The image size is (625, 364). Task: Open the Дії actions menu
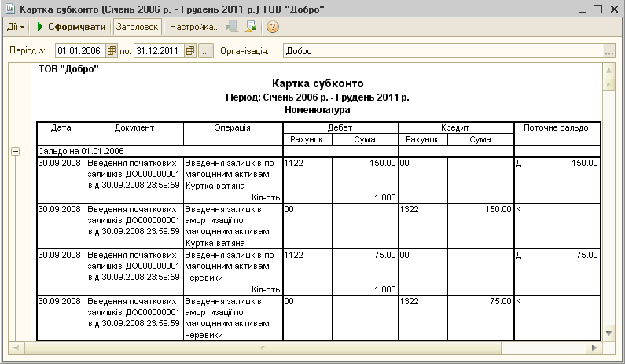(16, 27)
